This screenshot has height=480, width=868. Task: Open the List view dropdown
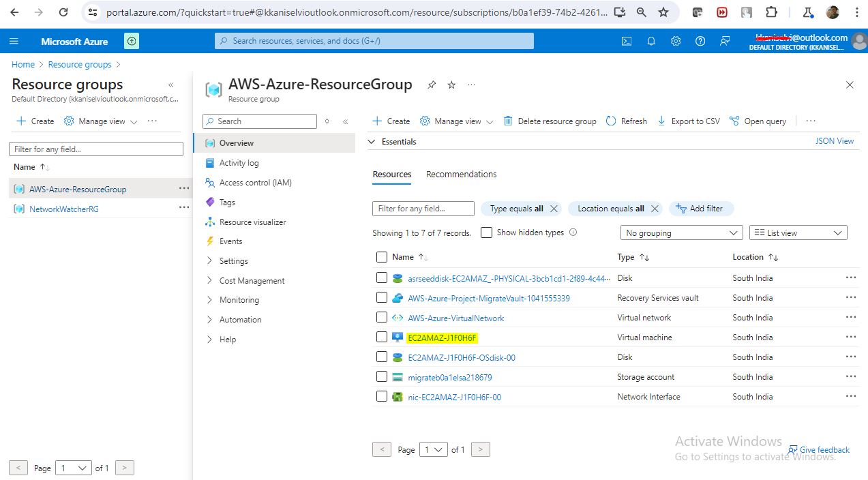coord(798,233)
